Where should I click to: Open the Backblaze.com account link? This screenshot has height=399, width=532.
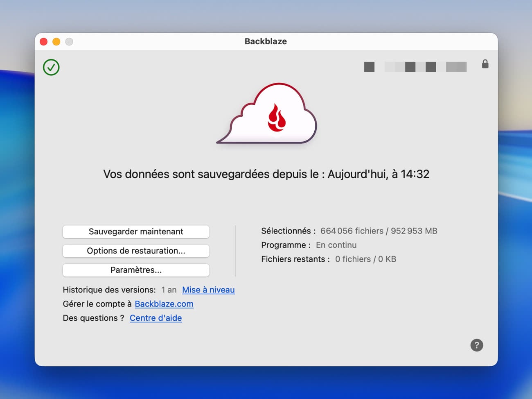(x=164, y=304)
